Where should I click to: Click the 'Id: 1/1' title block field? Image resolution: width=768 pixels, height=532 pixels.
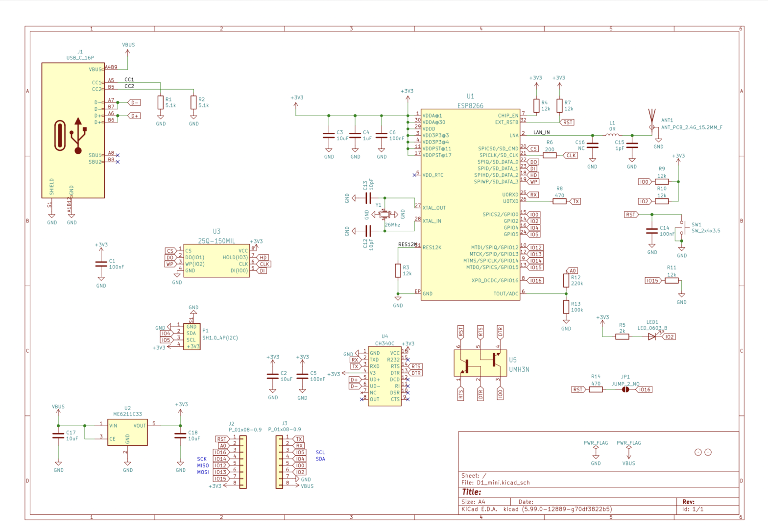point(693,509)
